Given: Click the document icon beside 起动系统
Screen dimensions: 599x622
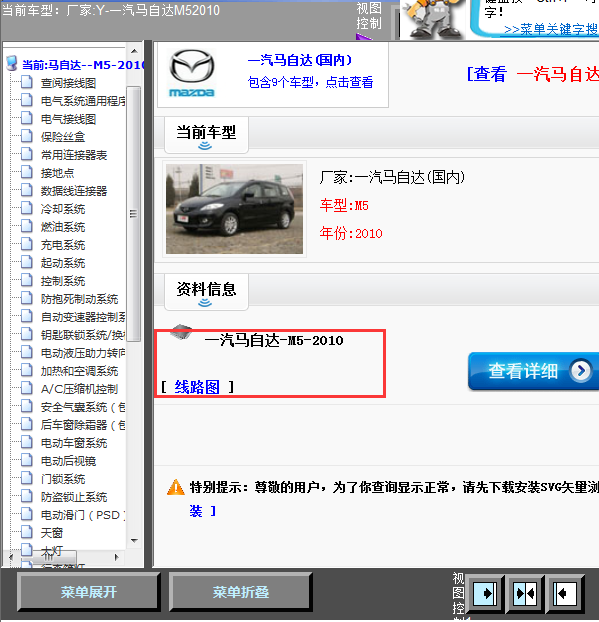Looking at the screenshot, I should tap(27, 262).
